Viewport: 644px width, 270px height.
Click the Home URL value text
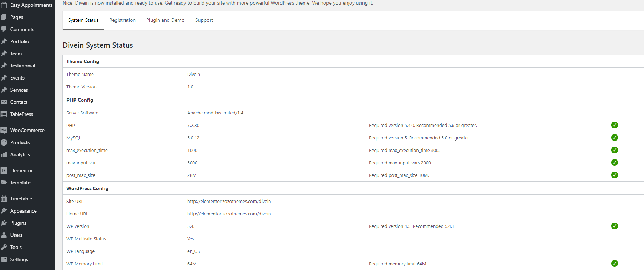click(229, 214)
